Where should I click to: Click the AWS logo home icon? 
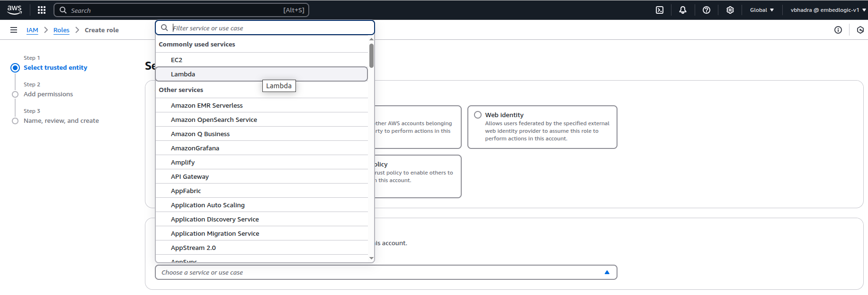coord(15,10)
